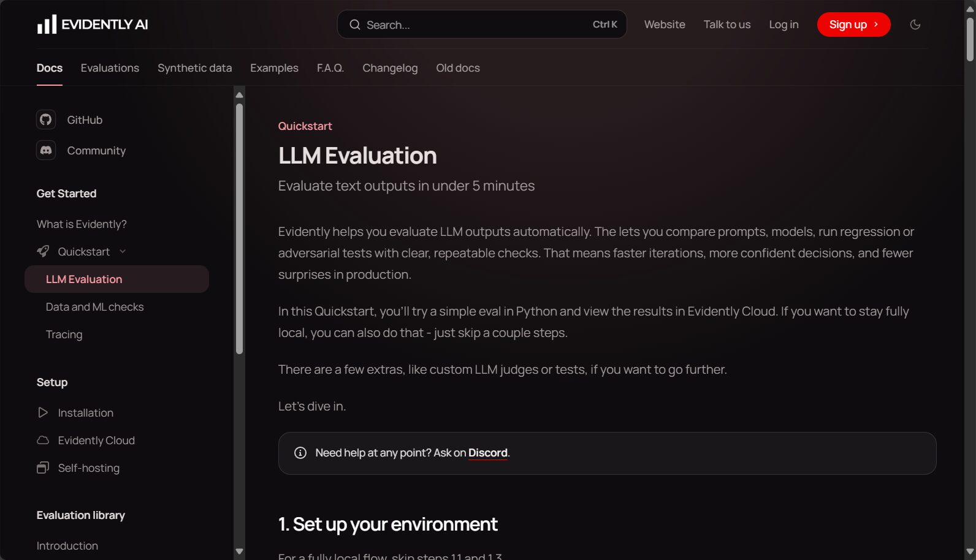Open What is Evidently? page
Screen dimensions: 976x560
click(x=82, y=224)
